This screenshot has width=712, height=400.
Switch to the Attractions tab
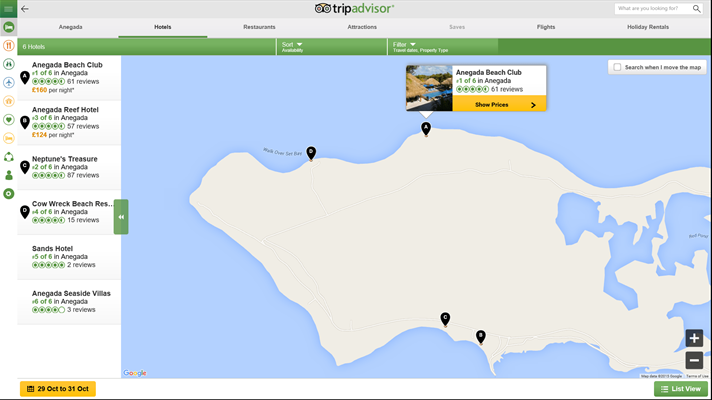click(362, 27)
